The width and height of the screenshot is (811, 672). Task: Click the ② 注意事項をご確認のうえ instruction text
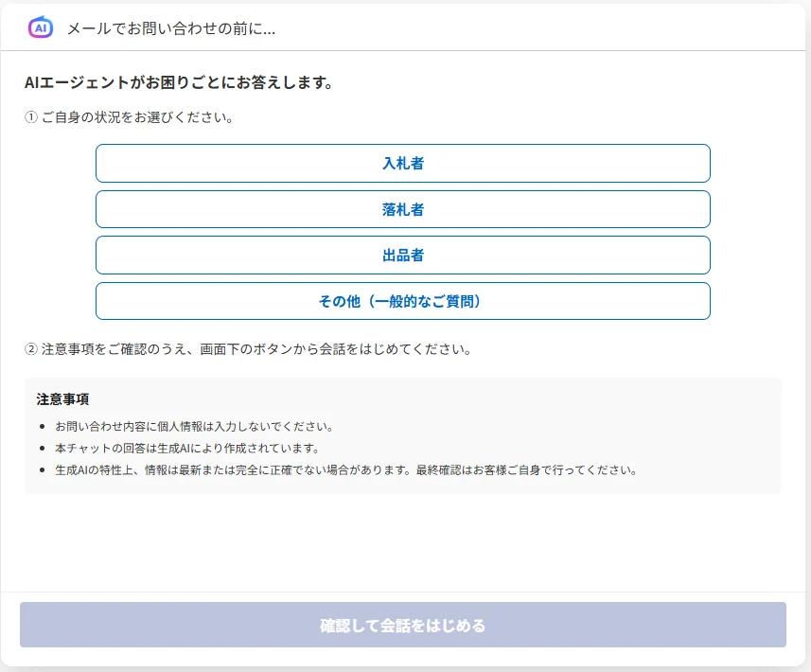[x=248, y=349]
